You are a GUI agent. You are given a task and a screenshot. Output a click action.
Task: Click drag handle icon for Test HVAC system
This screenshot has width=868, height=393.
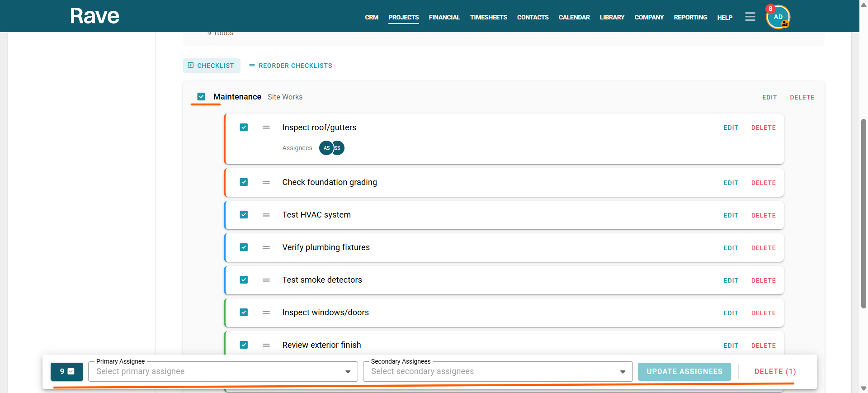click(266, 215)
